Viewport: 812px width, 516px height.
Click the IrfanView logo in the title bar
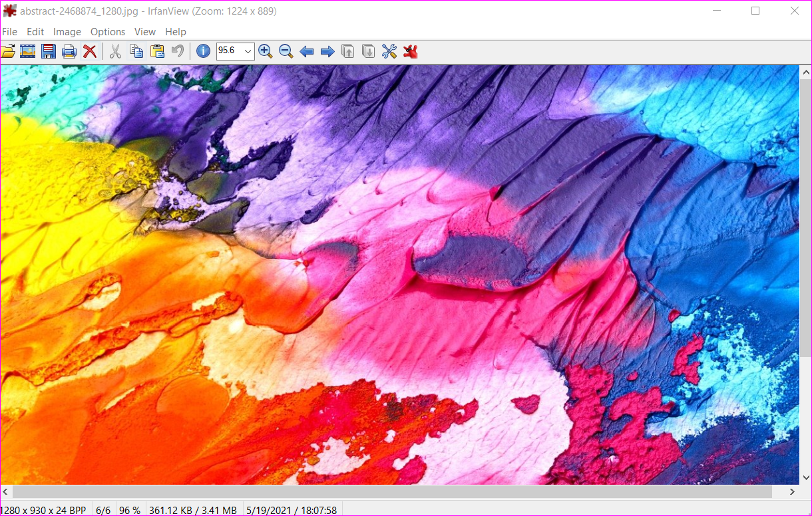tap(9, 11)
